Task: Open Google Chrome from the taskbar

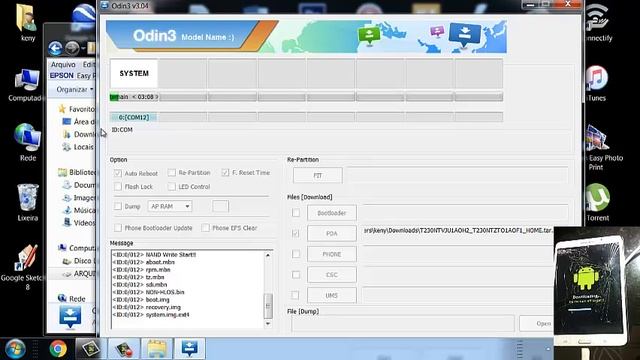Action: click(x=58, y=349)
